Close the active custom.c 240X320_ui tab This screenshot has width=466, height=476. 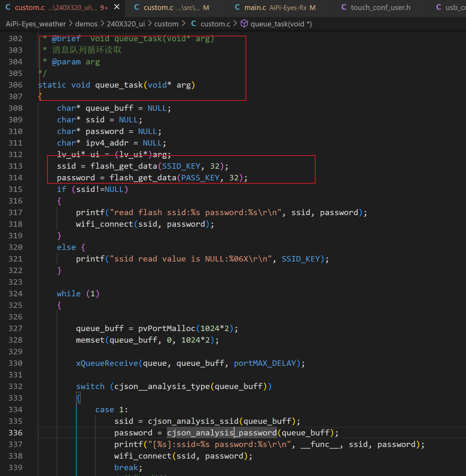(117, 7)
